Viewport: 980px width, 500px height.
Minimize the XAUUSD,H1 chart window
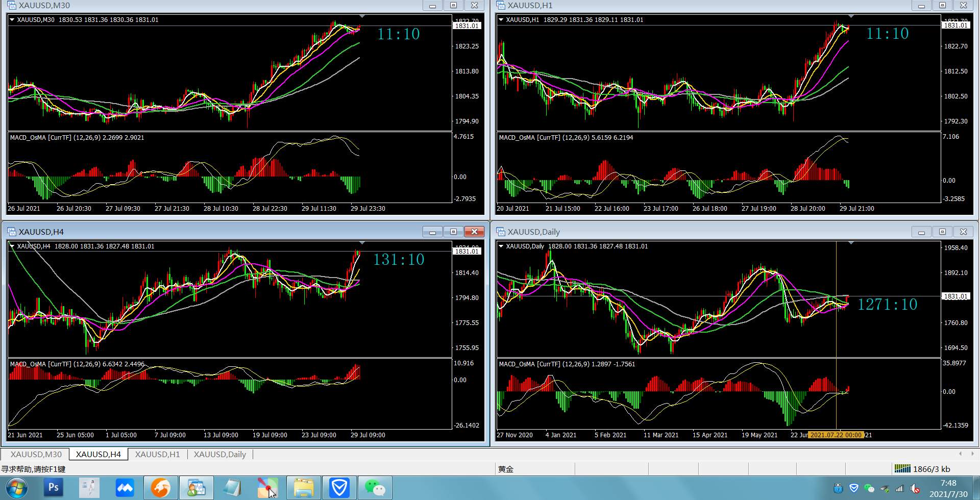point(921,5)
